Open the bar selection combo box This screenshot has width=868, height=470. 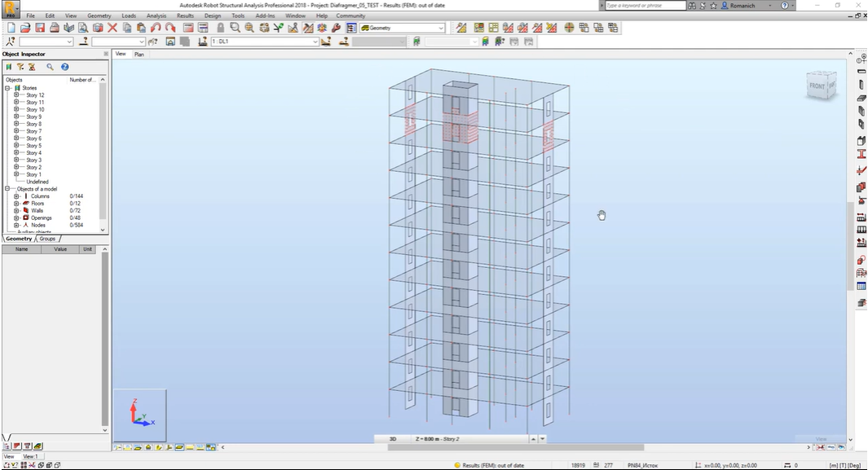[142, 42]
